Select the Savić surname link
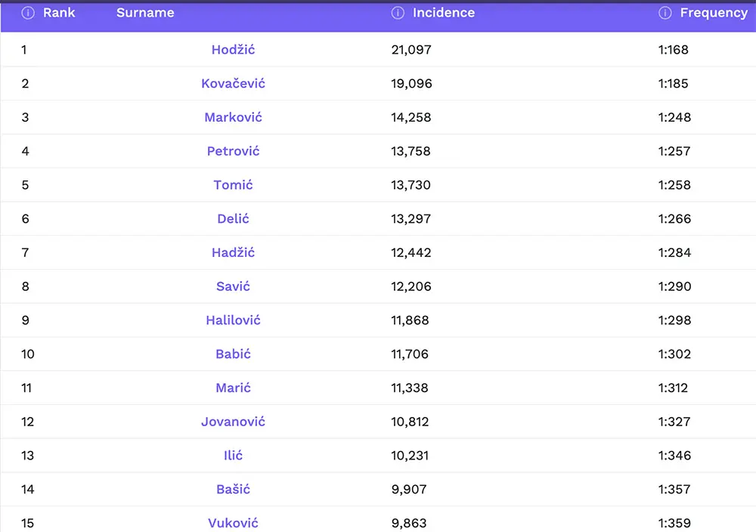 233,286
